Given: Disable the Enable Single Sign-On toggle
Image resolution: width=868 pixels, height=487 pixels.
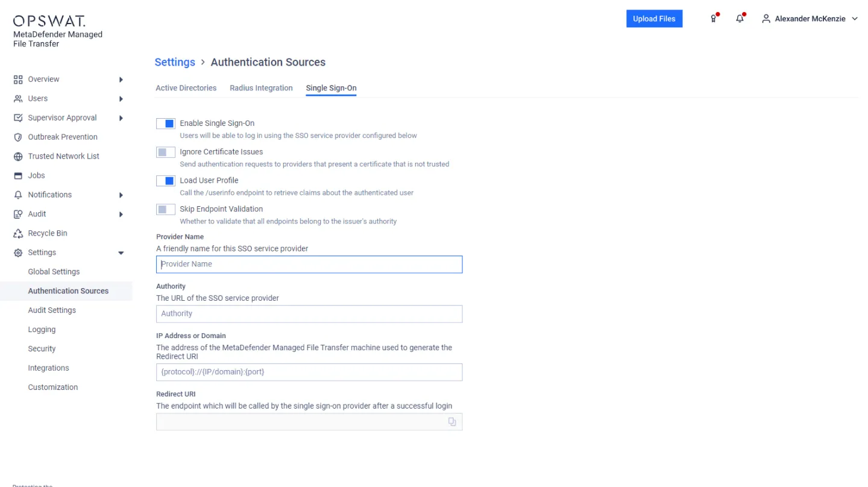Looking at the screenshot, I should (x=166, y=124).
